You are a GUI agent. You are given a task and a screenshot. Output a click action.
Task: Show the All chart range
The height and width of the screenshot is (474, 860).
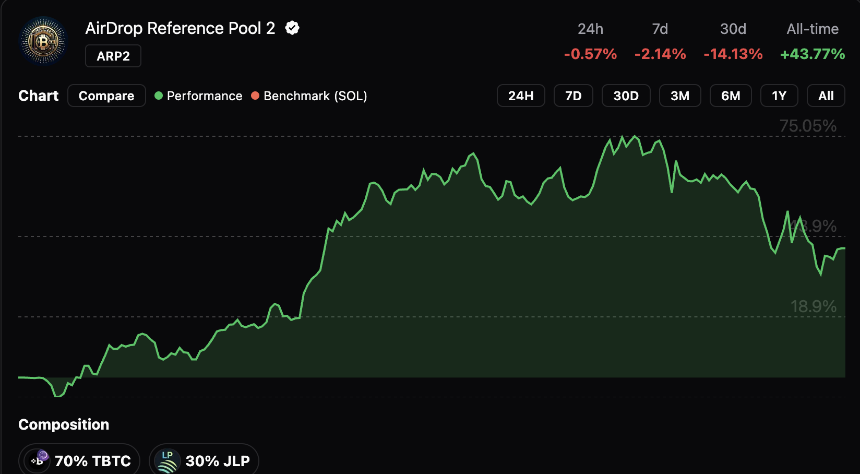826,96
